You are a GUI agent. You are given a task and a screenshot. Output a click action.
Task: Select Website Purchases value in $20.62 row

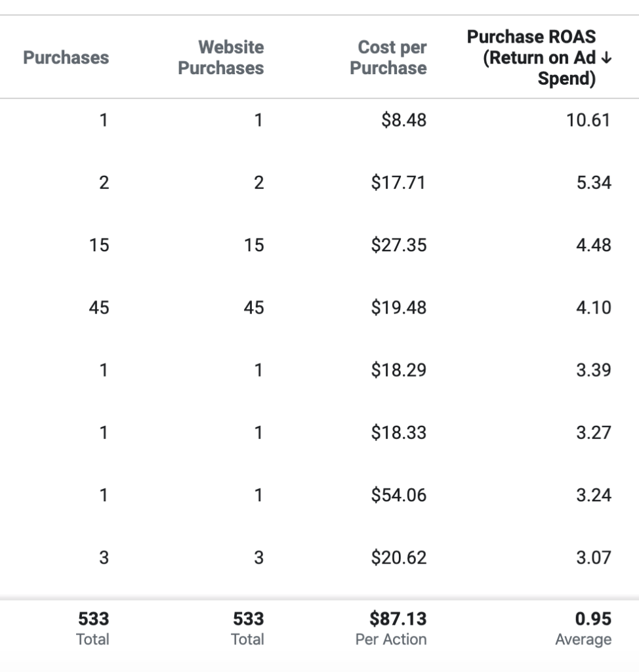click(x=259, y=558)
